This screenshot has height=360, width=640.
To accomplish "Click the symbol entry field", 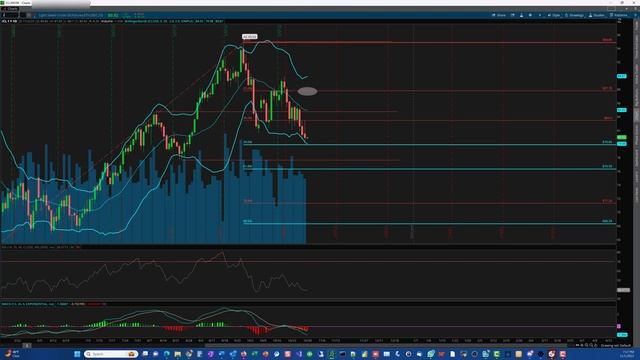I will pyautogui.click(x=11, y=15).
